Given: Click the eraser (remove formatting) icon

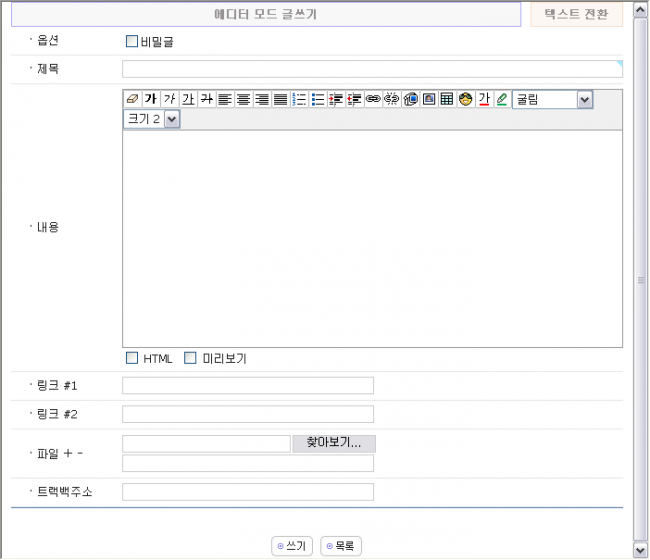Looking at the screenshot, I should pyautogui.click(x=132, y=99).
